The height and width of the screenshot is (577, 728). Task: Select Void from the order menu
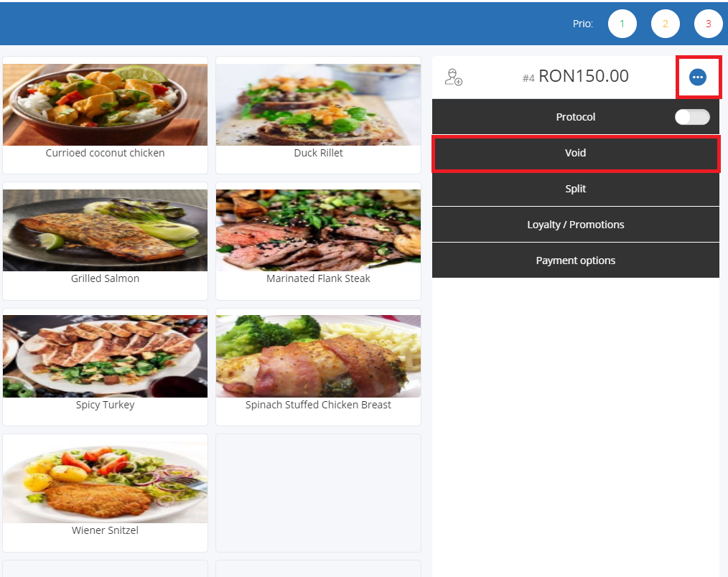tap(575, 153)
